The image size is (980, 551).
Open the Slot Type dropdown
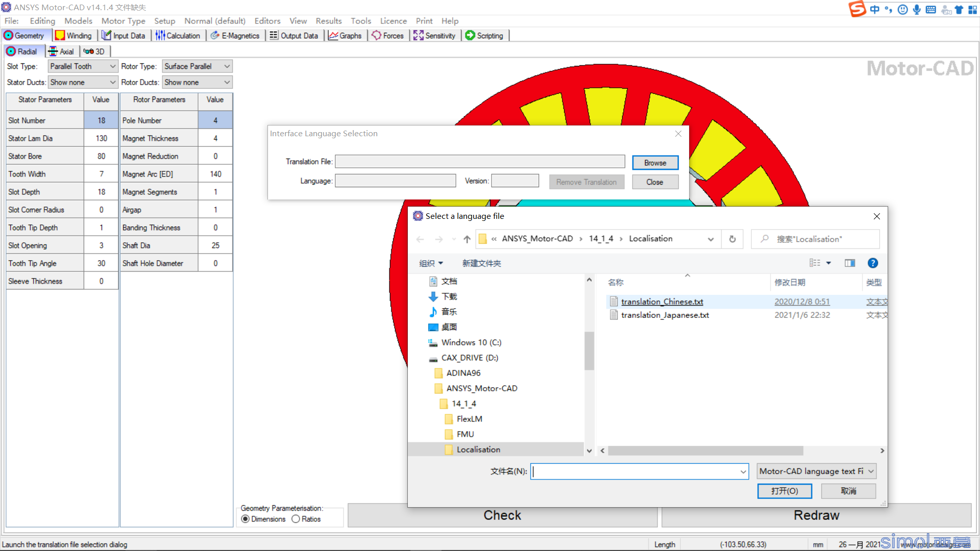pos(83,66)
